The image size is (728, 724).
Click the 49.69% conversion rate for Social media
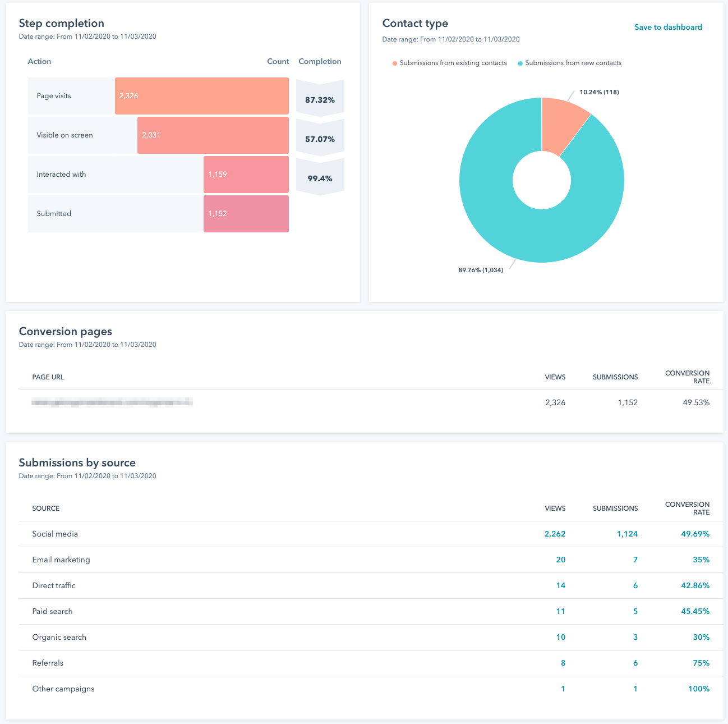click(695, 534)
